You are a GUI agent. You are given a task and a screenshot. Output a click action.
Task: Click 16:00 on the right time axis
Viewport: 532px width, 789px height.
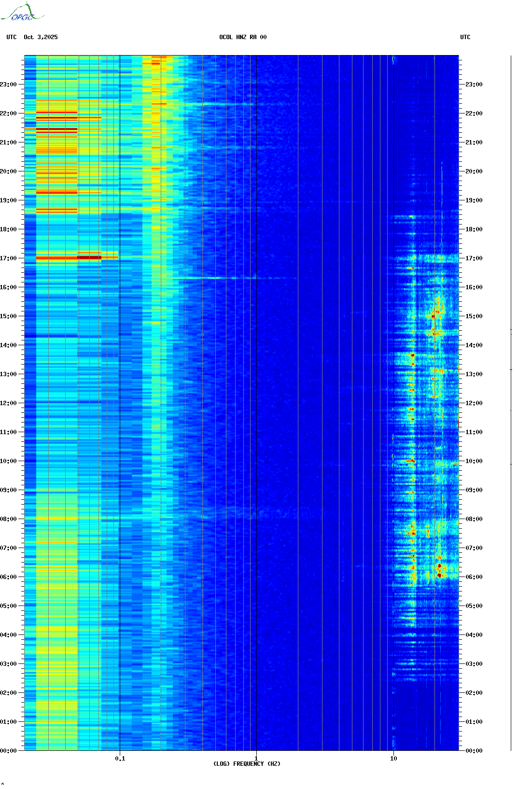tap(474, 287)
